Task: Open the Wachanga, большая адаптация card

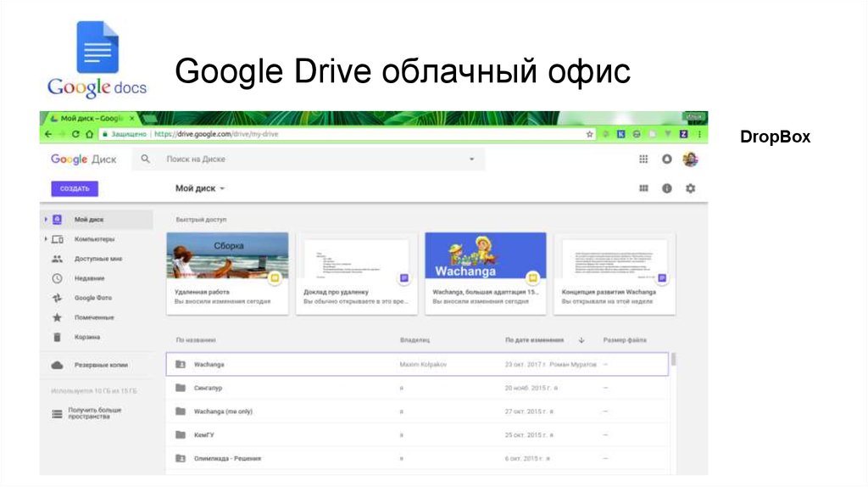Action: pyautogui.click(x=486, y=274)
